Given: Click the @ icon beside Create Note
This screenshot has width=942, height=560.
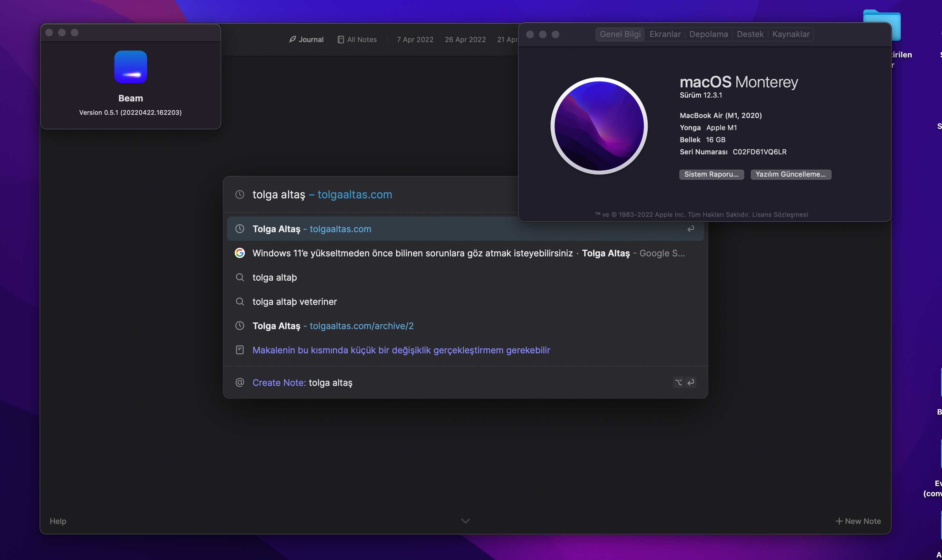Looking at the screenshot, I should (239, 382).
